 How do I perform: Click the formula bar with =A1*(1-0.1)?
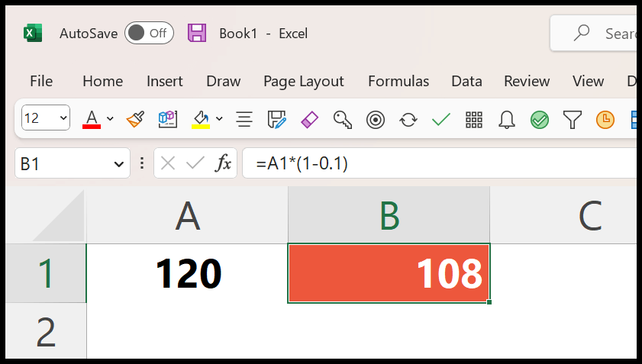coord(440,163)
